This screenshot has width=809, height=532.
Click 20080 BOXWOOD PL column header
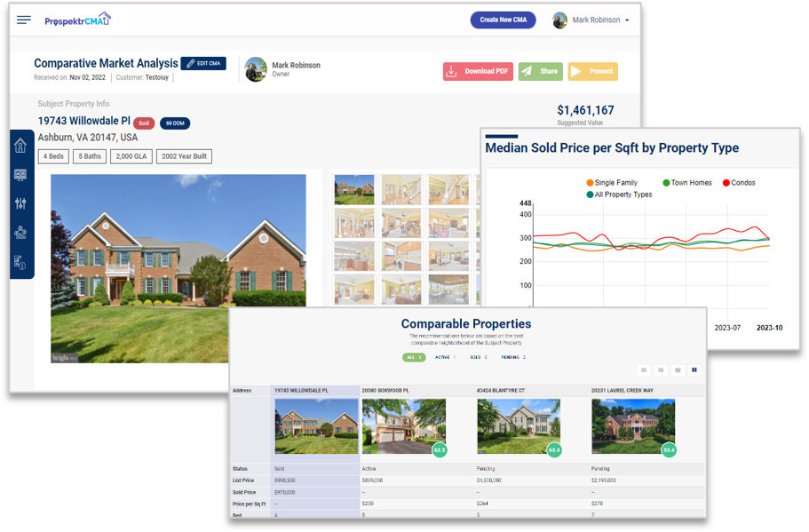[x=385, y=391]
